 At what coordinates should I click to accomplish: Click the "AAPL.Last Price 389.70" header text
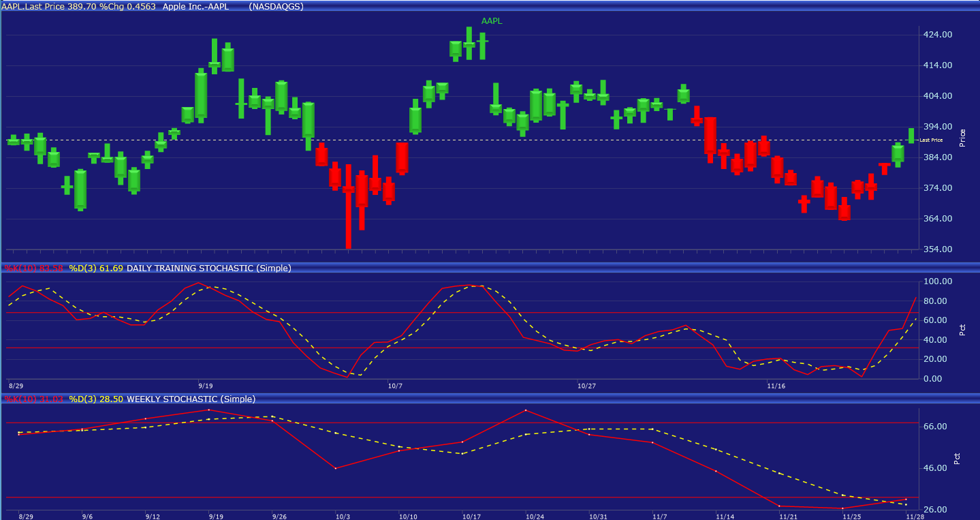click(47, 6)
